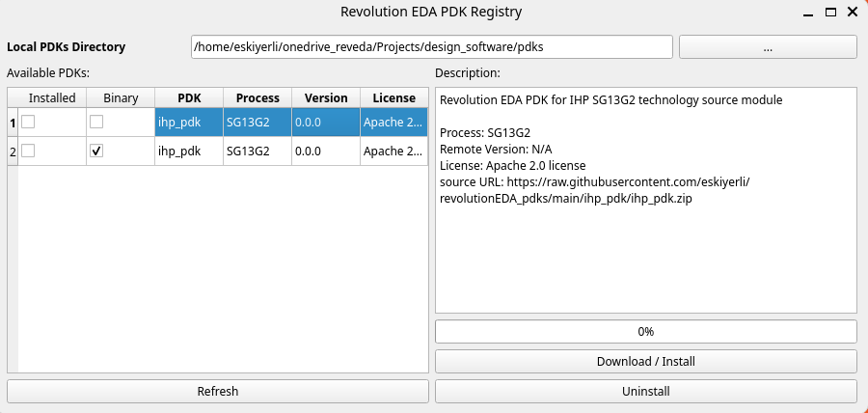Viewport: 868px width, 413px height.
Task: Select SG13G2 process cell in row 1
Action: tap(258, 123)
